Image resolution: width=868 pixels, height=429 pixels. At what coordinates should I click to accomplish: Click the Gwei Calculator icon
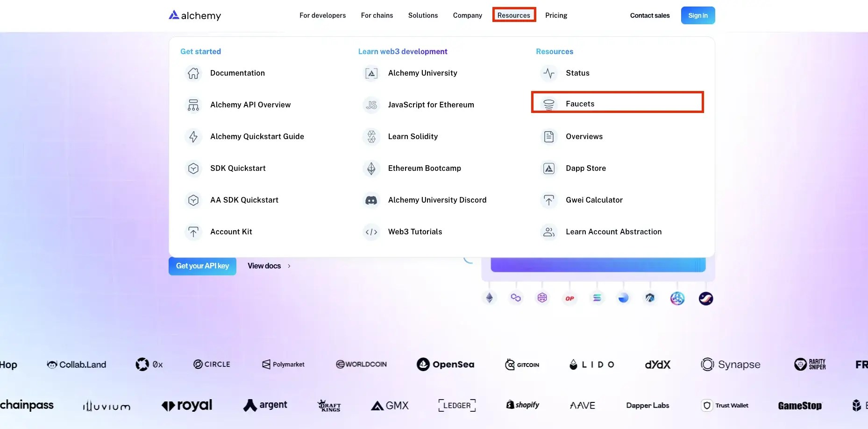[x=549, y=200]
